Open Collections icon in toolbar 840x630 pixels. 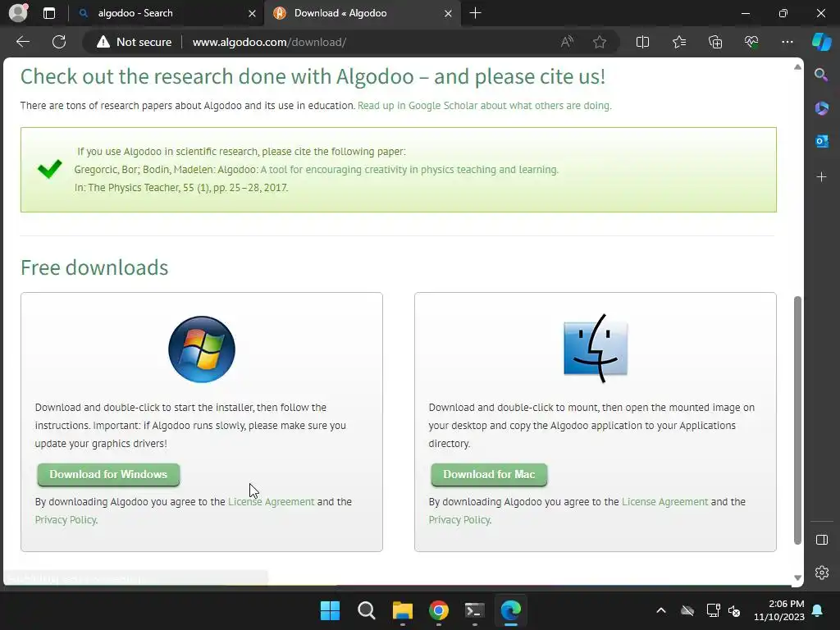(x=715, y=42)
